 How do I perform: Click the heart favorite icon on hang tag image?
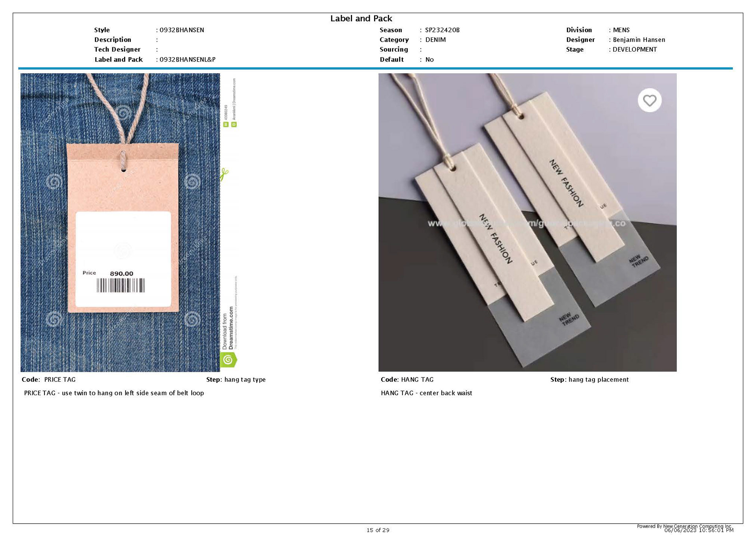649,100
